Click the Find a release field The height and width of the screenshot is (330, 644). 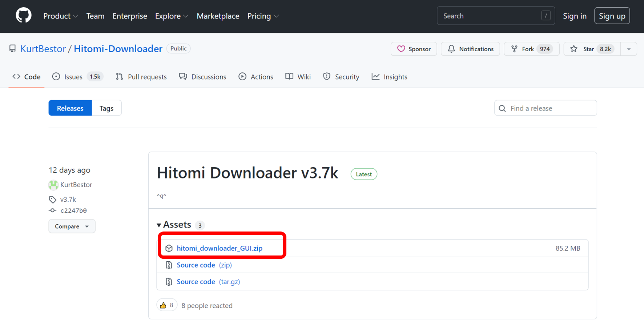pyautogui.click(x=546, y=108)
